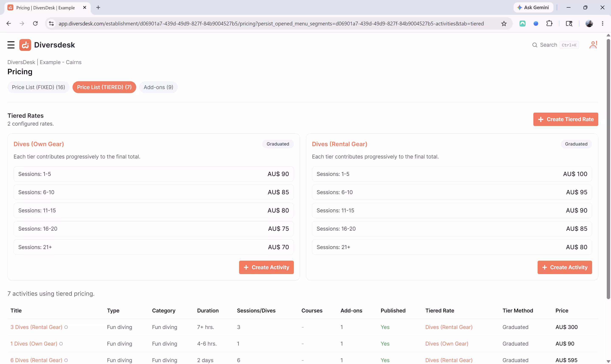Viewport: 611px width, 364px height.
Task: Click the scrollbar down arrow
Action: click(x=608, y=361)
